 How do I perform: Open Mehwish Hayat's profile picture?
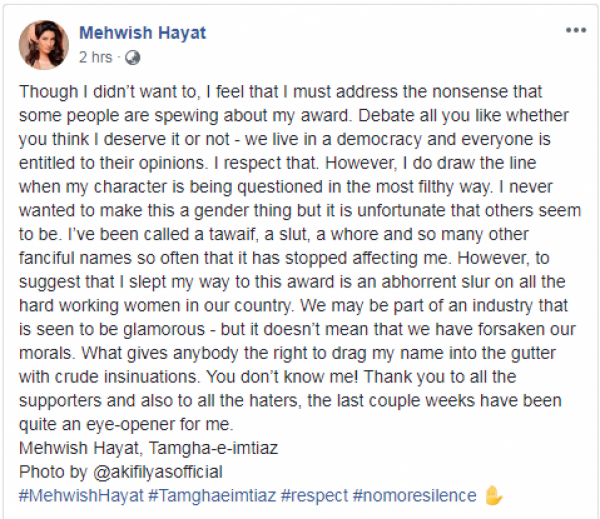coord(43,44)
